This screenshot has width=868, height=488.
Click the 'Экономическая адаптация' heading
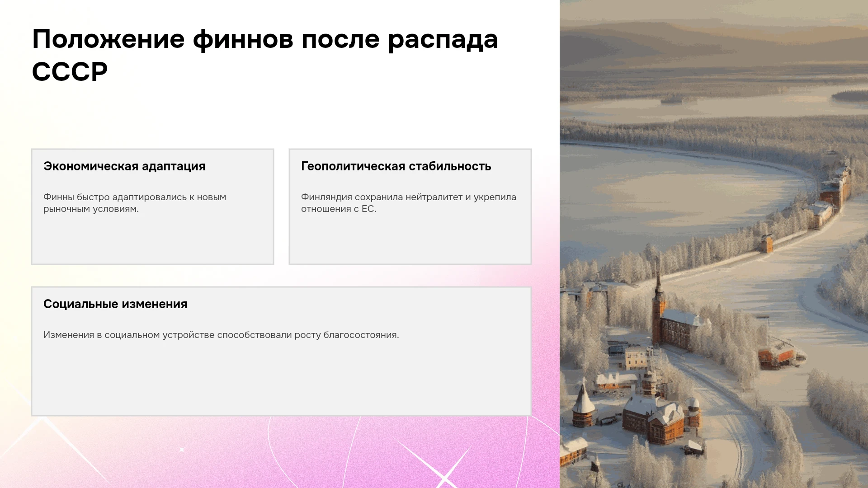[124, 166]
